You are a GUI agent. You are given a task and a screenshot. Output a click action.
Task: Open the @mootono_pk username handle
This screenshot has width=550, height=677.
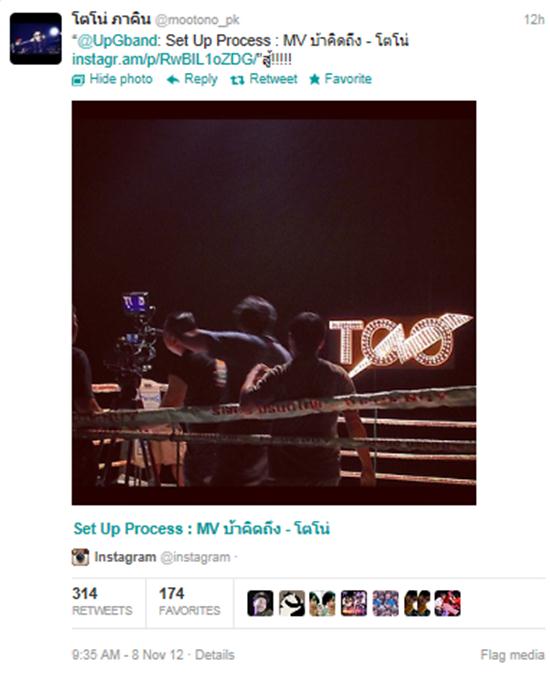197,20
